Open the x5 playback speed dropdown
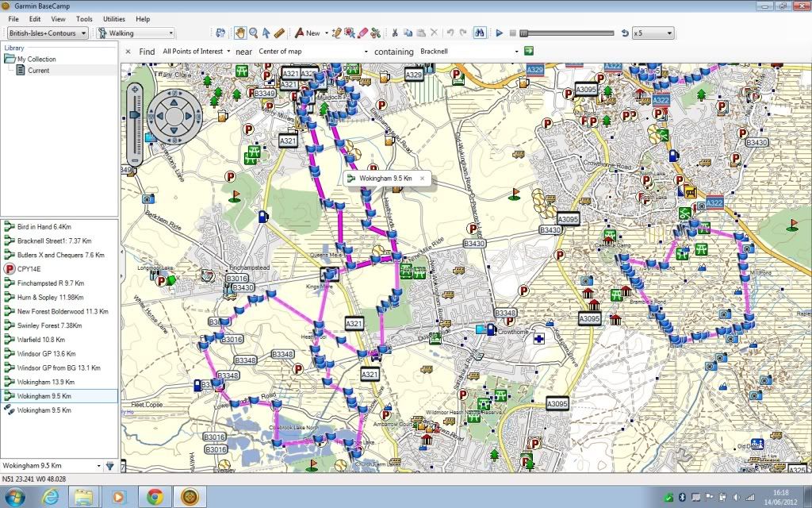Image resolution: width=812 pixels, height=508 pixels. coord(653,33)
